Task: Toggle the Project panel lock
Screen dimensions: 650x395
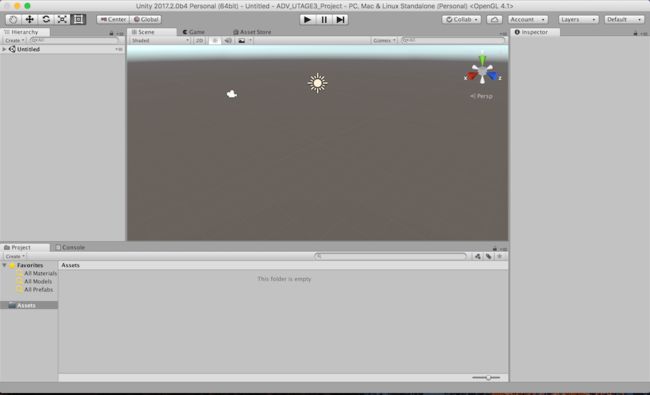Action: pos(495,249)
